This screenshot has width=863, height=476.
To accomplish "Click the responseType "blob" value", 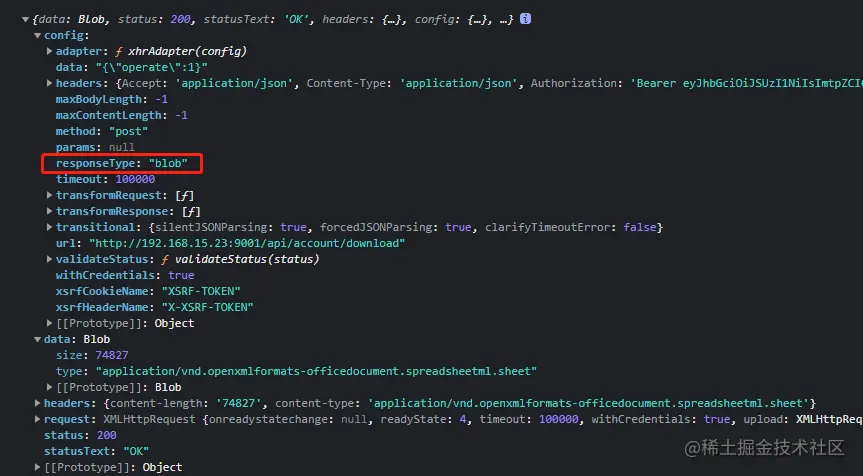I will (x=168, y=163).
